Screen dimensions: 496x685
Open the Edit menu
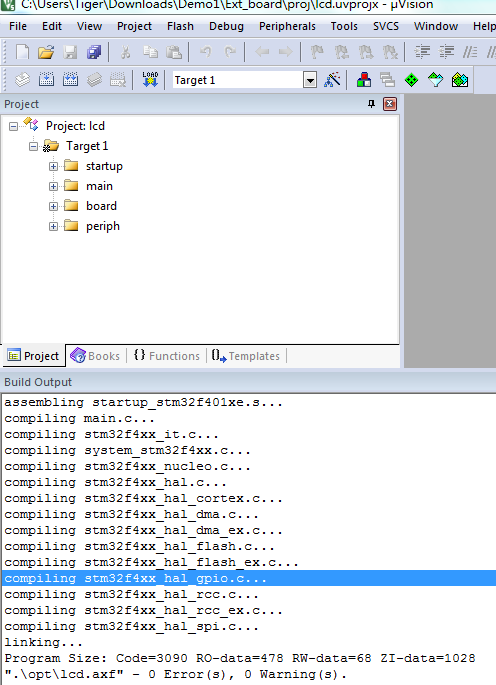point(52,26)
